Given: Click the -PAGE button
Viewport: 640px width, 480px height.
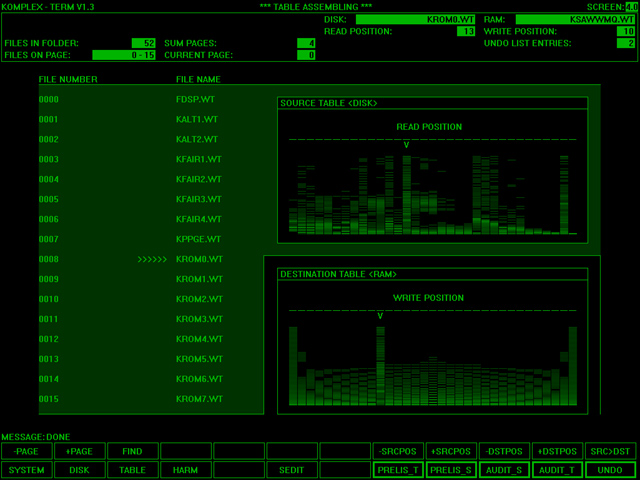Looking at the screenshot, I should (27, 451).
